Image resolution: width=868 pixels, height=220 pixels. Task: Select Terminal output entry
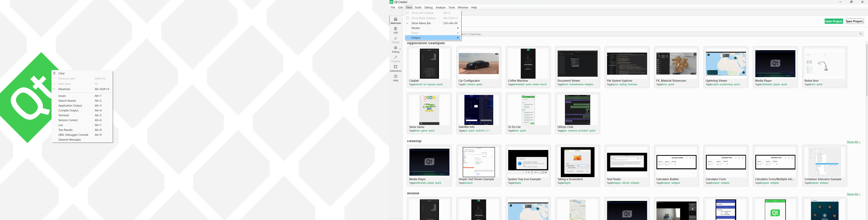click(x=82, y=115)
